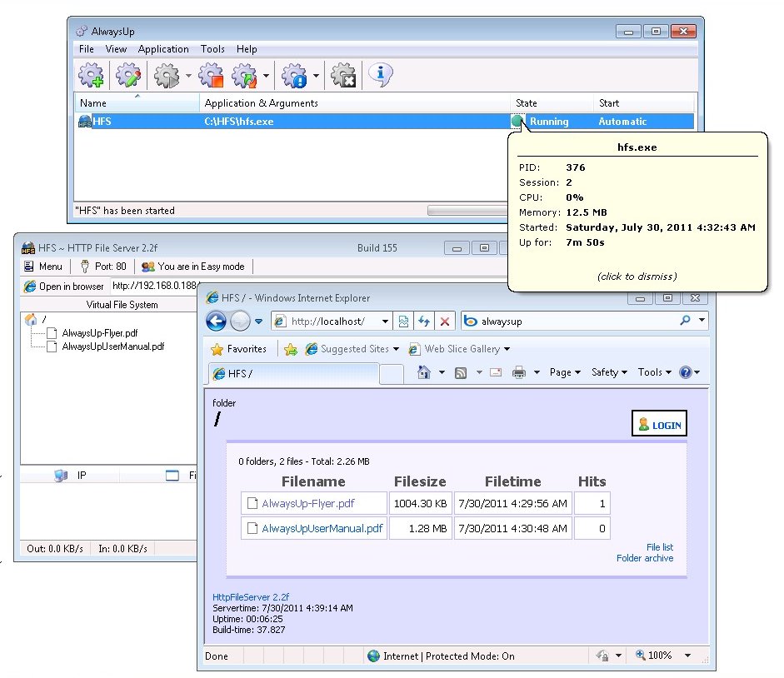Click the Favorites star button
The height and width of the screenshot is (678, 784).
pyautogui.click(x=238, y=349)
